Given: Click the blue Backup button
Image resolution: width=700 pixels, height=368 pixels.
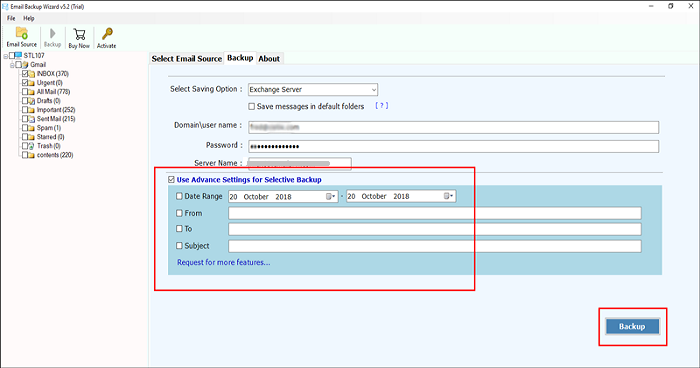Looking at the screenshot, I should pyautogui.click(x=632, y=326).
